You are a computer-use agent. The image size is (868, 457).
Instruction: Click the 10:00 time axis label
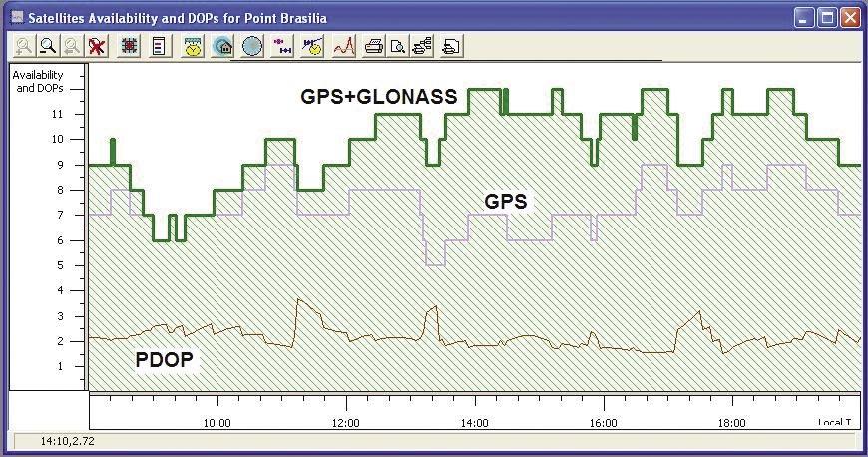pyautogui.click(x=217, y=423)
